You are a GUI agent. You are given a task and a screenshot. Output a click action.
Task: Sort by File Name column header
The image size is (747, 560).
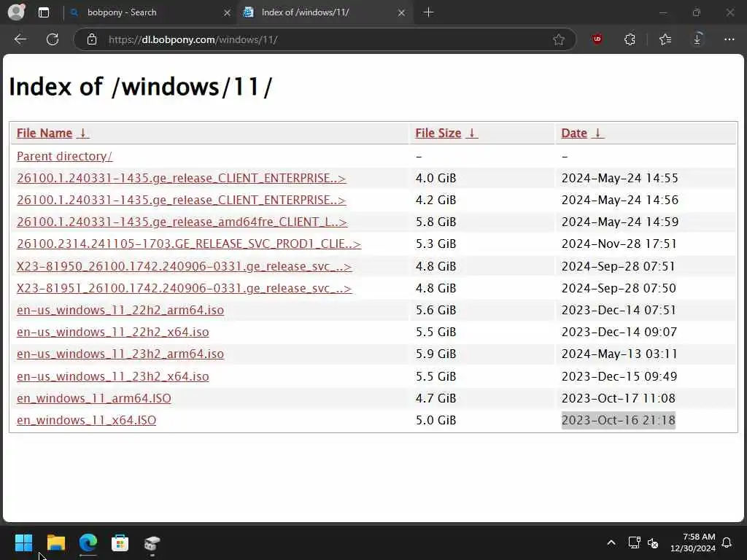(x=44, y=133)
